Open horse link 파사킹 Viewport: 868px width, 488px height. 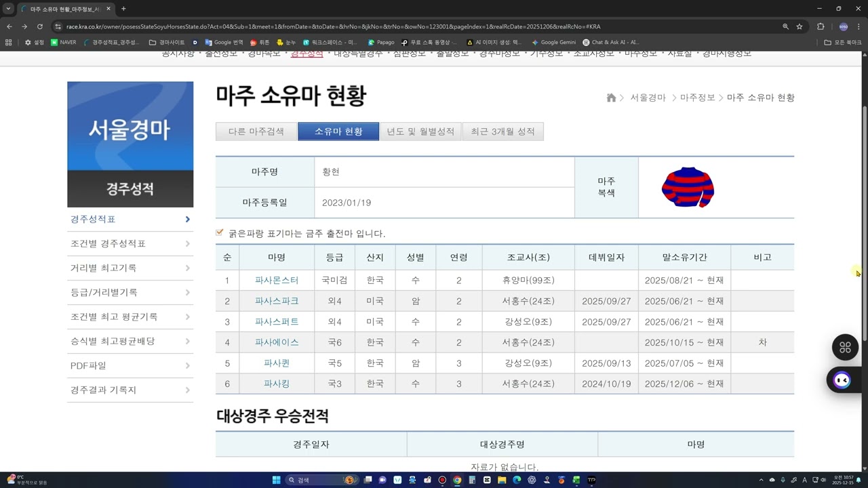pyautogui.click(x=277, y=384)
